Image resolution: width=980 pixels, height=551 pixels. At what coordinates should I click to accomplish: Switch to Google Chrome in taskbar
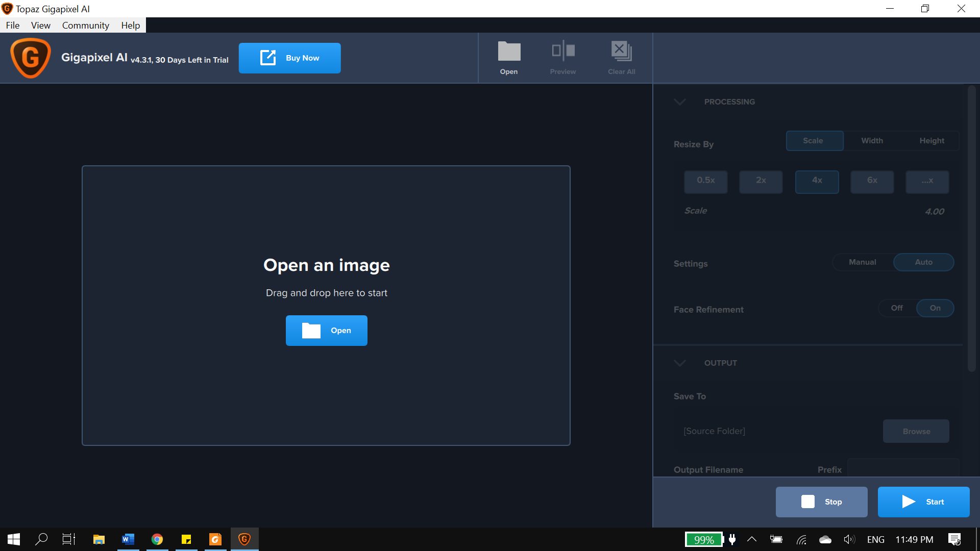[x=157, y=539]
